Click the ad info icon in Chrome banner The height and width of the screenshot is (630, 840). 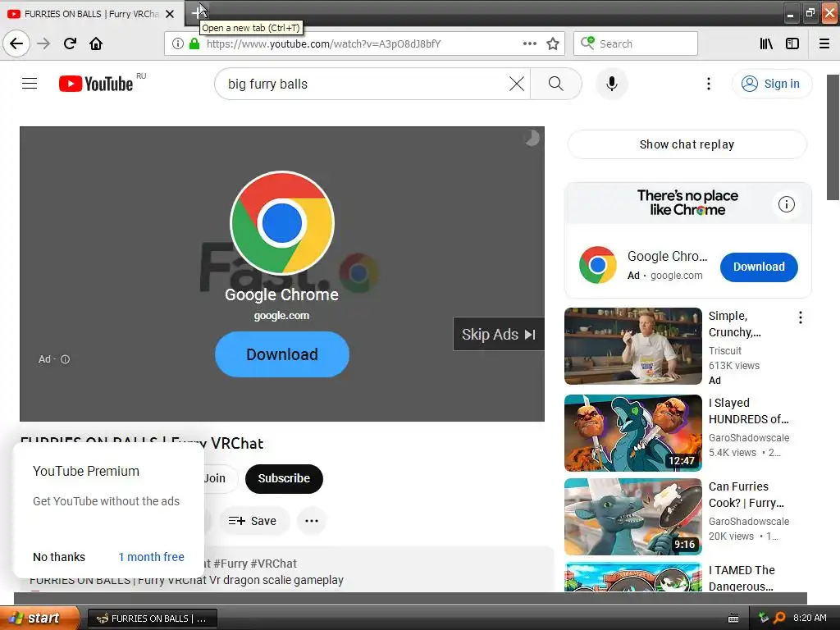tap(786, 204)
